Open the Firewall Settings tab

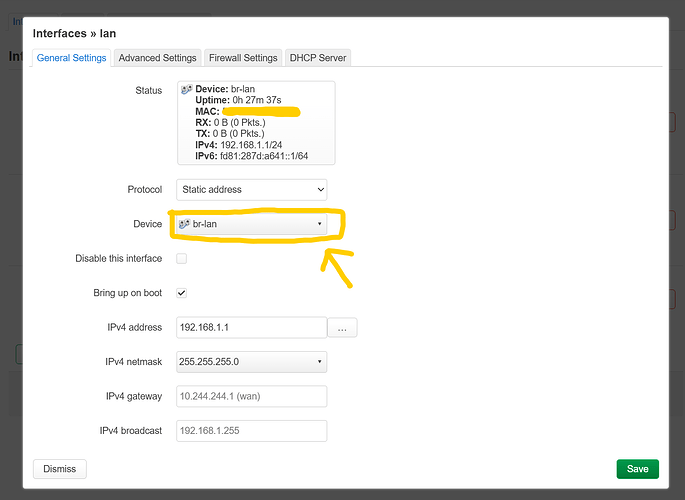[x=243, y=58]
